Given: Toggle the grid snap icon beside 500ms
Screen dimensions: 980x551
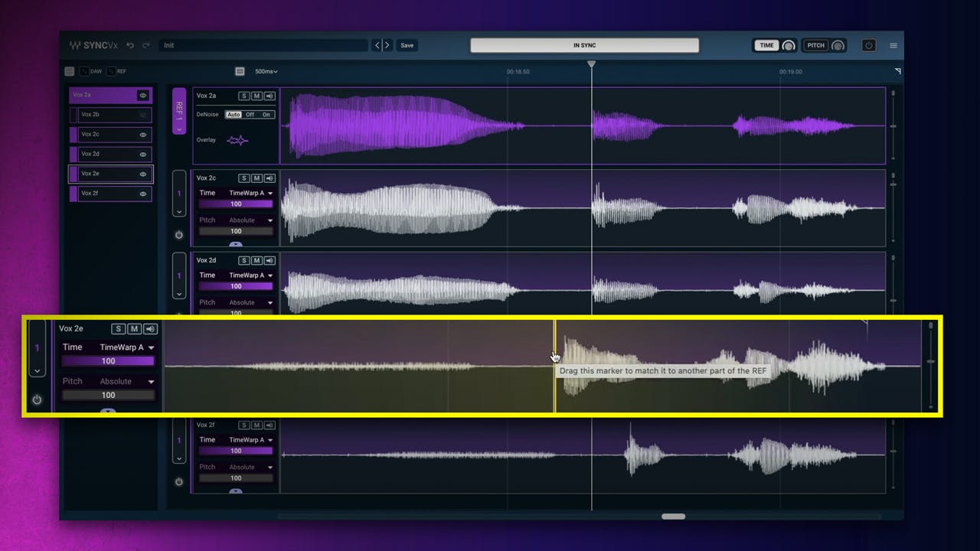Looking at the screenshot, I should point(240,71).
